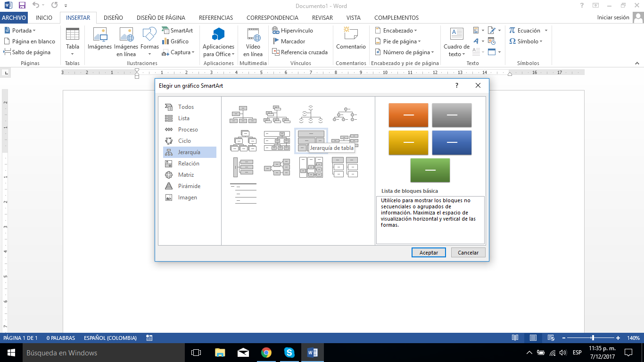The width and height of the screenshot is (644, 362).
Task: Open the Word Help question mark in the title bar
Action: tap(583, 6)
